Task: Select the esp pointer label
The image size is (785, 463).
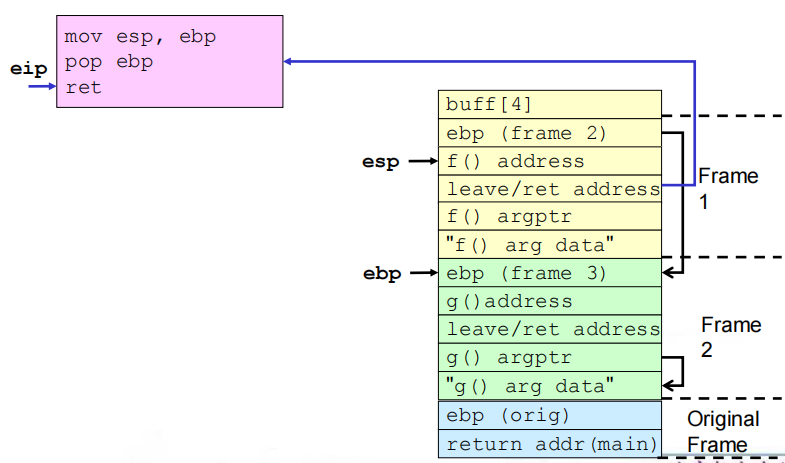Action: pos(380,161)
